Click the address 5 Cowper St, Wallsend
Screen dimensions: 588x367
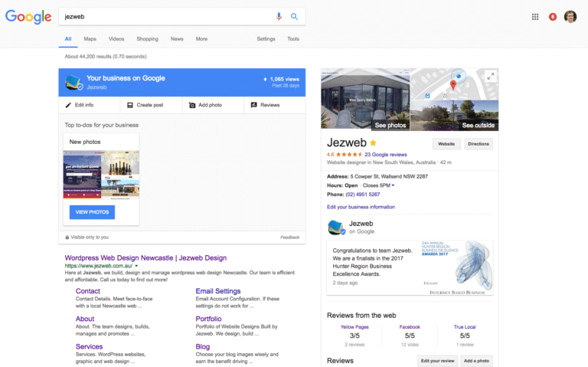click(x=389, y=176)
